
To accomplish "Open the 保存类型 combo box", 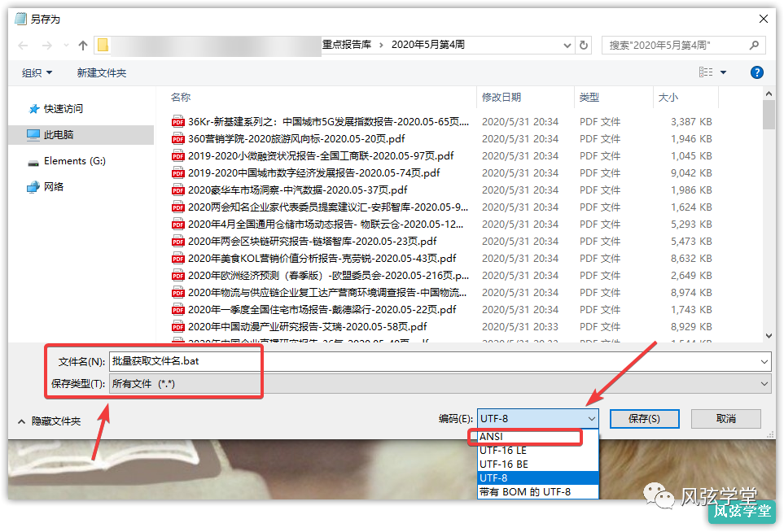I will (440, 384).
